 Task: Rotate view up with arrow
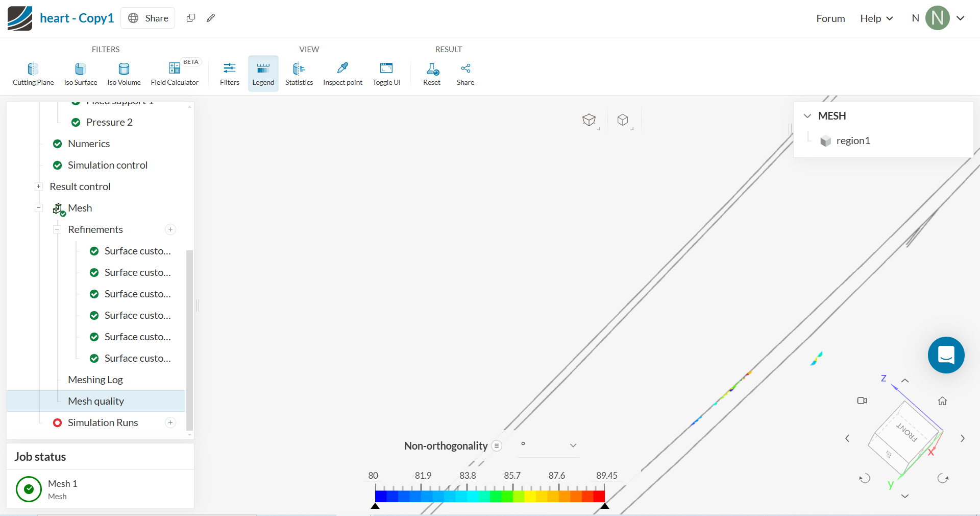(905, 381)
